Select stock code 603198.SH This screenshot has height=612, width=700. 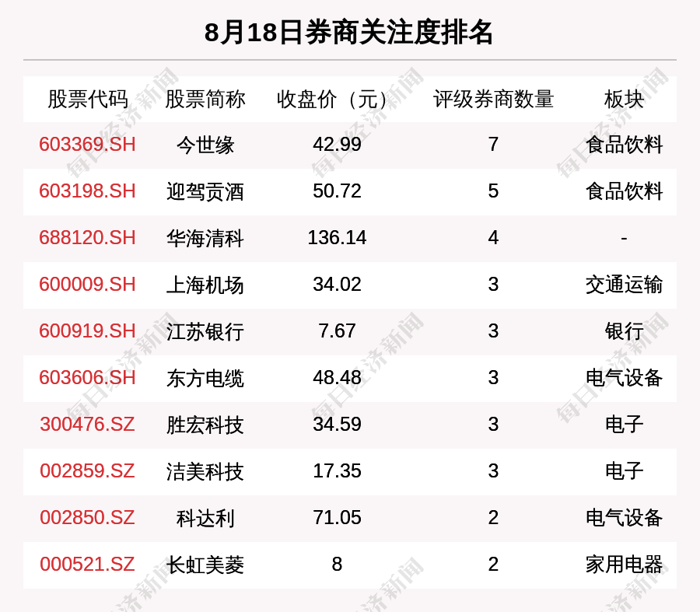click(87, 191)
